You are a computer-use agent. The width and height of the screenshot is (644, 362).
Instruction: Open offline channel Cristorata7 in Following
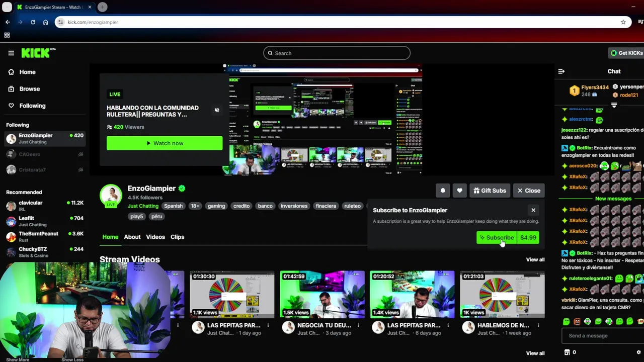point(44,170)
